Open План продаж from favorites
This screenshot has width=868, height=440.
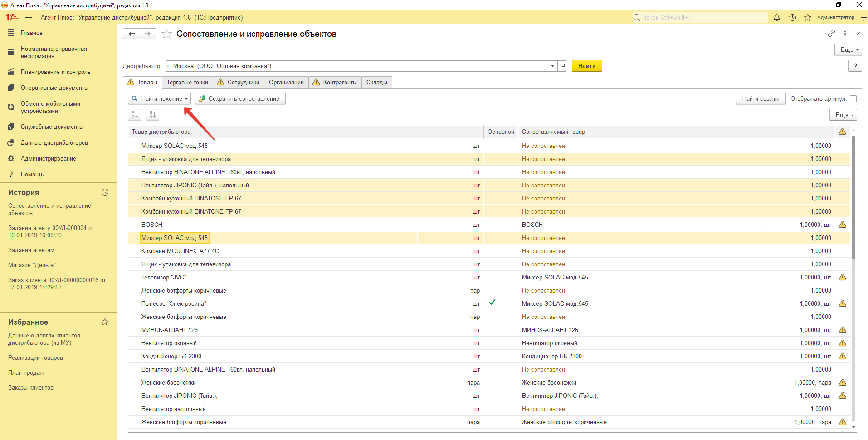click(26, 372)
